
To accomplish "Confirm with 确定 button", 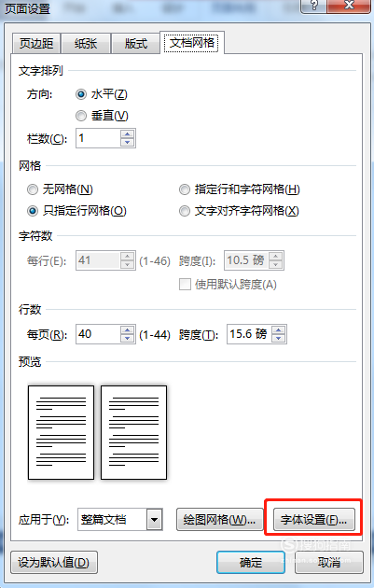I will [x=251, y=562].
